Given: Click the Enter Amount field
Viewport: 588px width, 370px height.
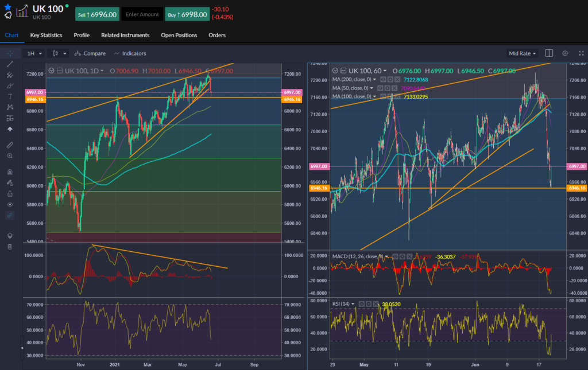Looking at the screenshot, I should click(141, 13).
